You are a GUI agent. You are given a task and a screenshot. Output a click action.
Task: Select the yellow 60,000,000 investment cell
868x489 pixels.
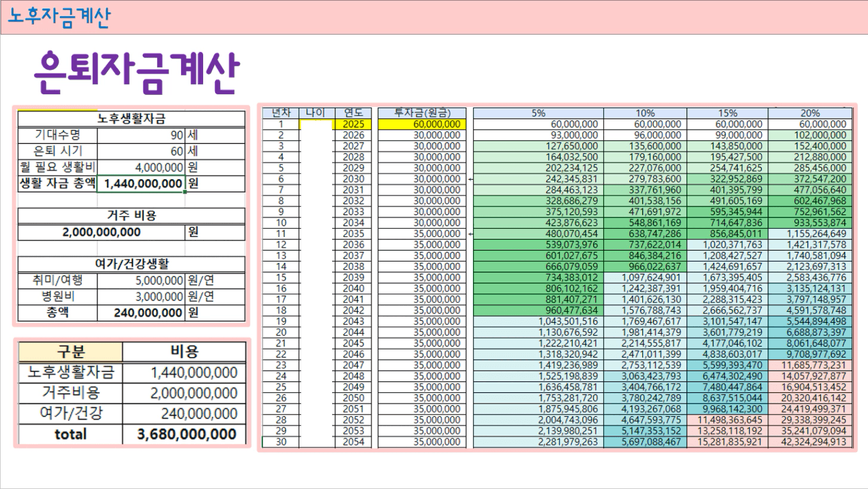coord(421,124)
